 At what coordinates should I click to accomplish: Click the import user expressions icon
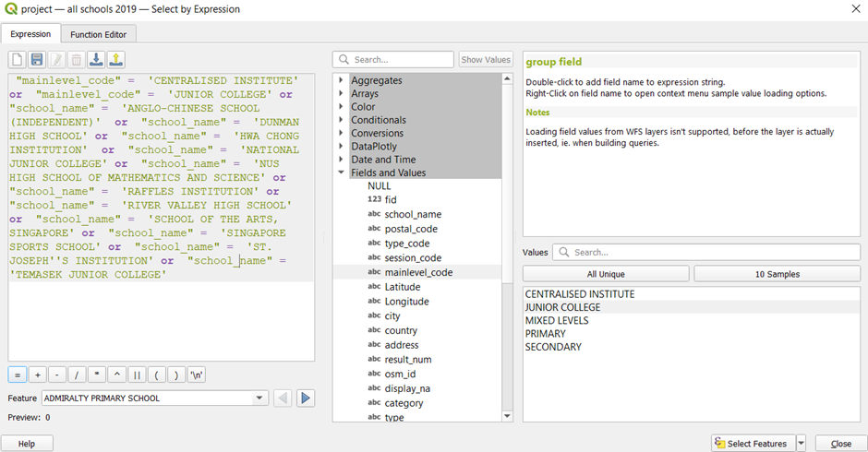click(x=97, y=60)
